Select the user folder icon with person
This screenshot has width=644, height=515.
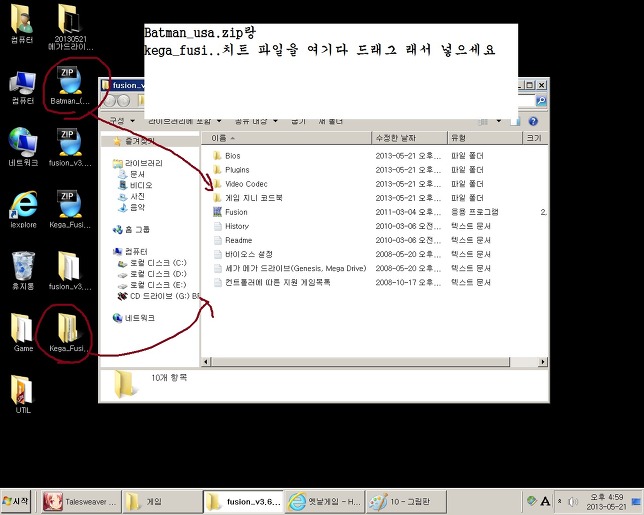pyautogui.click(x=22, y=24)
